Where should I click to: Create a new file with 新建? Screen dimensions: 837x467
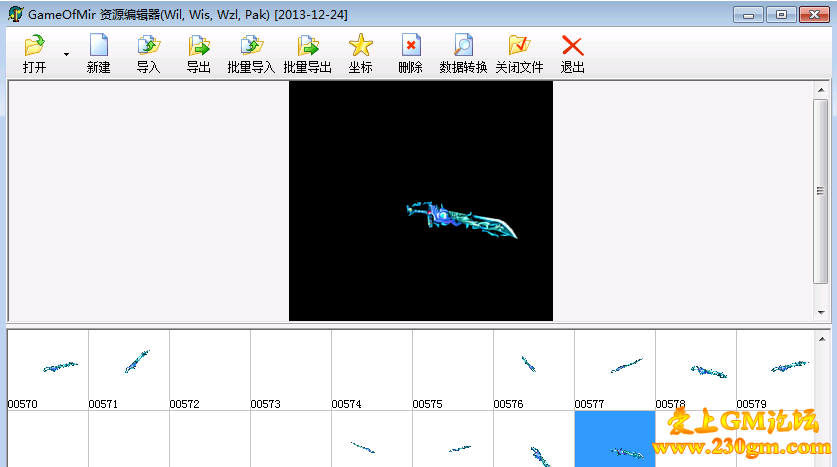pos(99,53)
